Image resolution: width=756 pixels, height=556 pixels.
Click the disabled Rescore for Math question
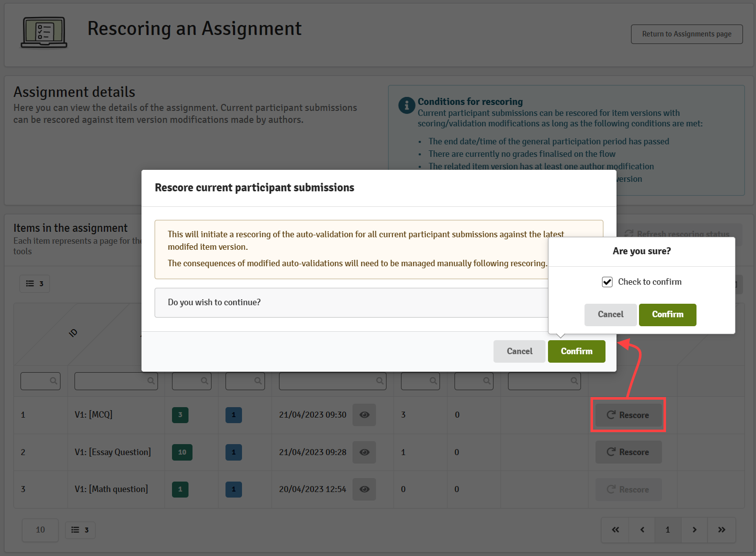tap(628, 490)
